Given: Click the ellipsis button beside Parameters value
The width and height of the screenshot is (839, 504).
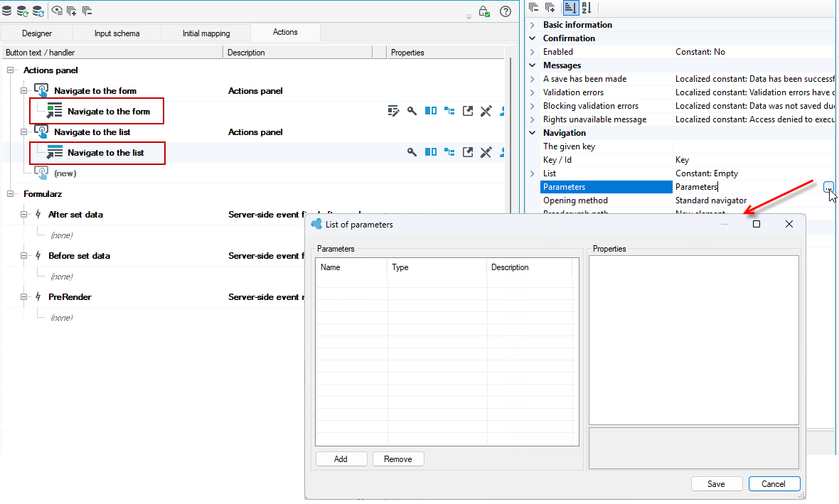Looking at the screenshot, I should (828, 187).
